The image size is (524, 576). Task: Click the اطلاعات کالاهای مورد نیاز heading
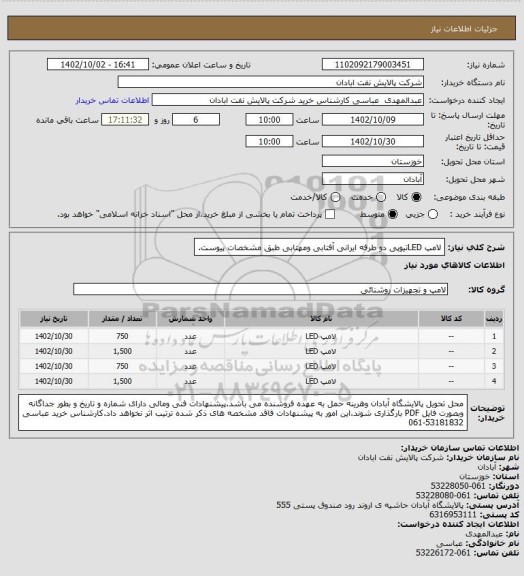(x=455, y=265)
